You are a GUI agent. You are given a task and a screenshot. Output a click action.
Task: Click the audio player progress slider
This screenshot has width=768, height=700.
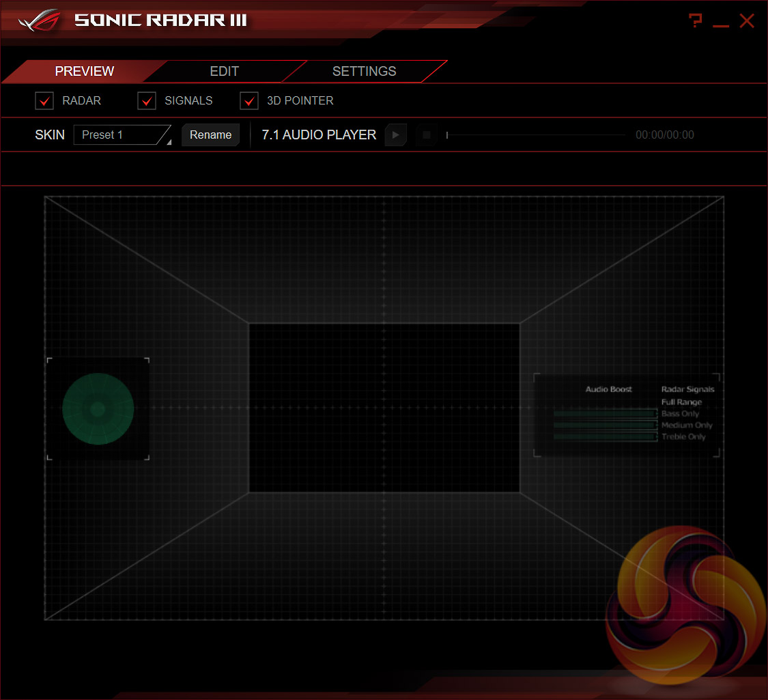click(536, 135)
